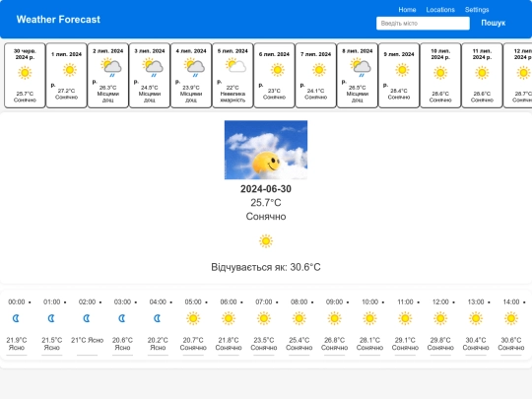532x399 pixels.
Task: Click the 09:00 hourly sun icon
Action: point(334,318)
